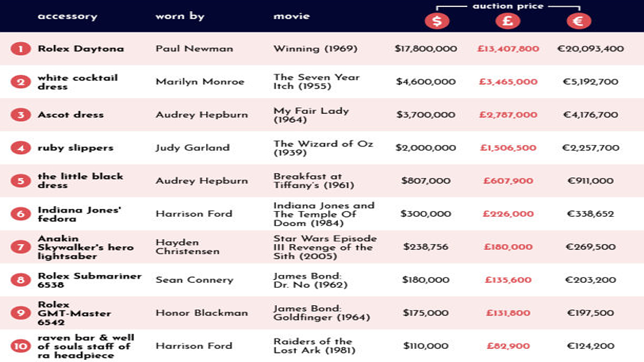The height and width of the screenshot is (362, 644).
Task: Click the dollar currency icon
Action: [437, 21]
